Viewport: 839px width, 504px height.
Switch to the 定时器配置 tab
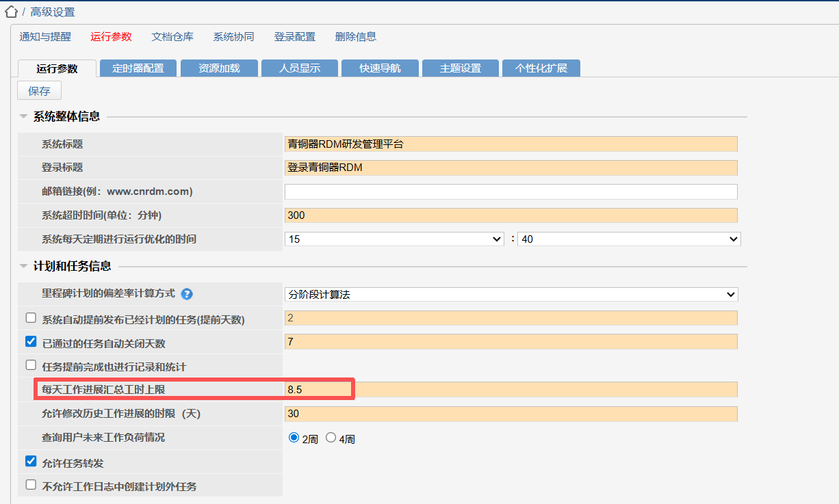[138, 68]
